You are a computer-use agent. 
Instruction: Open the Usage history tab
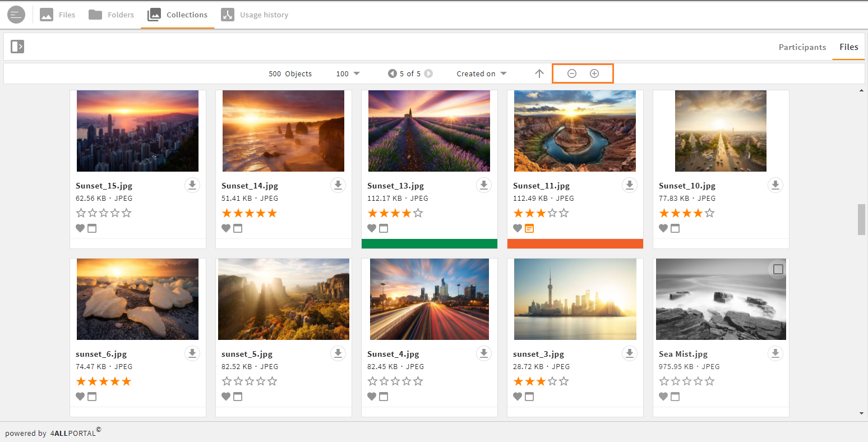click(x=255, y=15)
